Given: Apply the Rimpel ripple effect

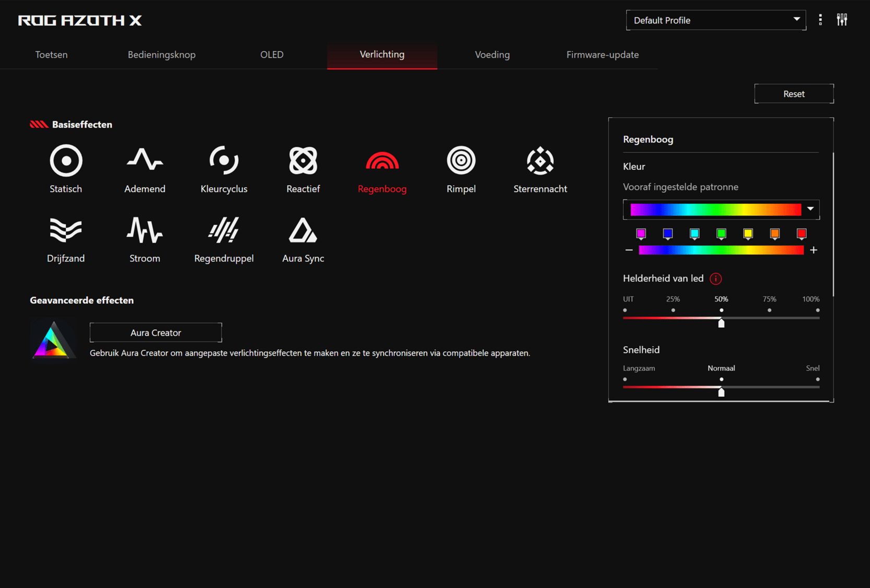Looking at the screenshot, I should [x=461, y=169].
